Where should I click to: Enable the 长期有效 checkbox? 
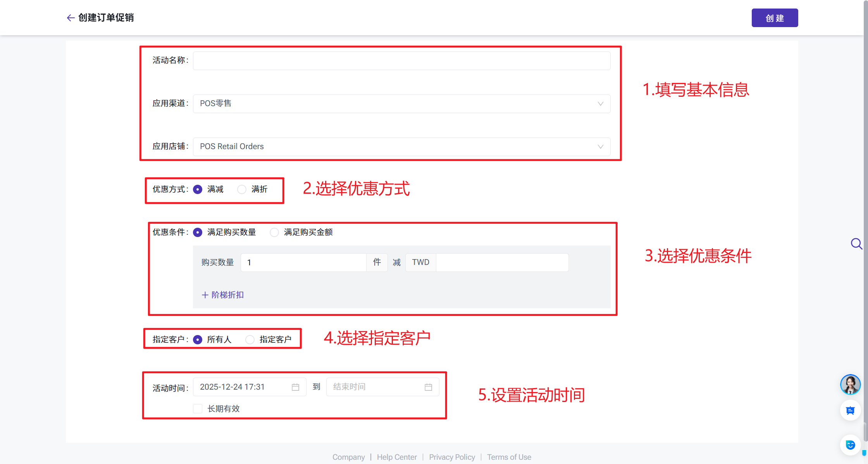[198, 409]
